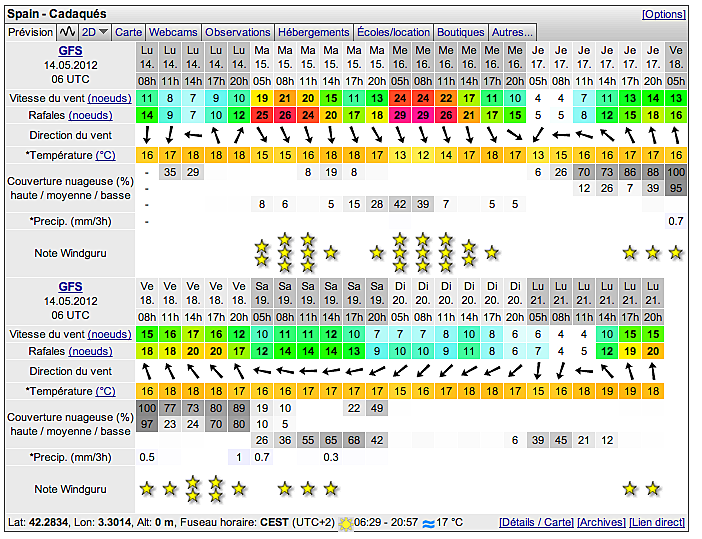Click the wind direction arrow for Me 16. 20h
This screenshot has height=539, width=702.
click(x=515, y=134)
